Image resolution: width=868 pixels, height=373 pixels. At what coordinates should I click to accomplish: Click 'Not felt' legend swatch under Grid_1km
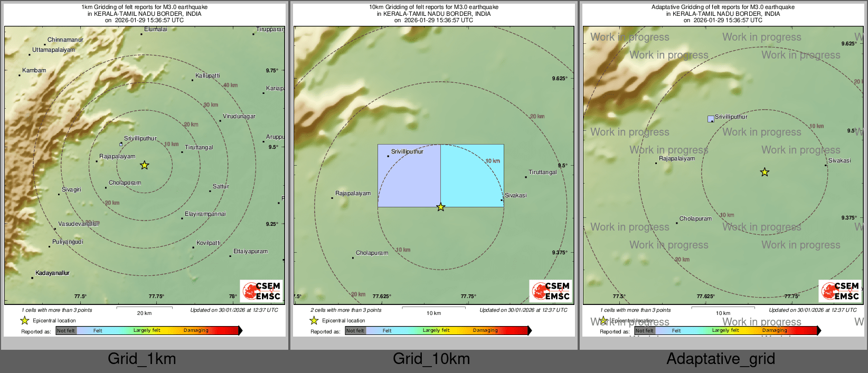[66, 330]
